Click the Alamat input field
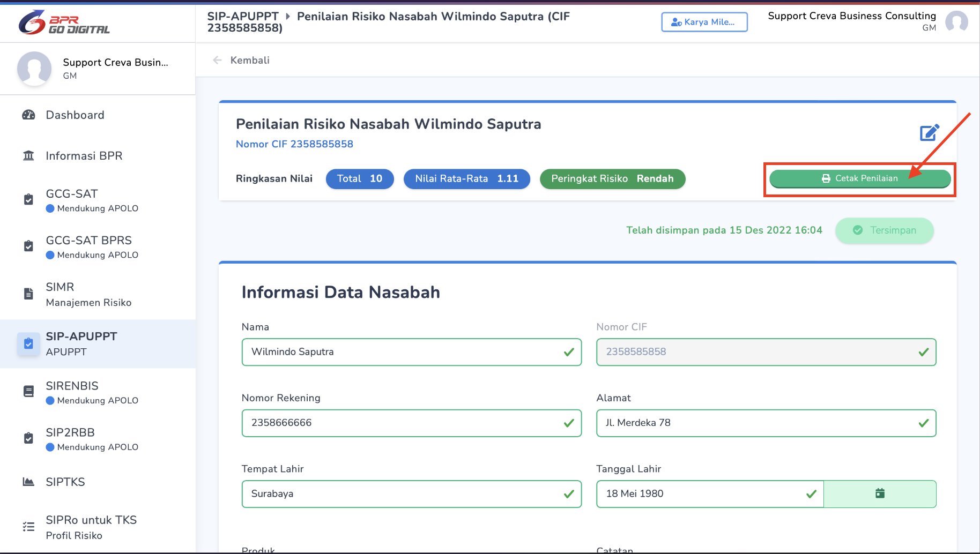This screenshot has height=554, width=980. pos(766,423)
